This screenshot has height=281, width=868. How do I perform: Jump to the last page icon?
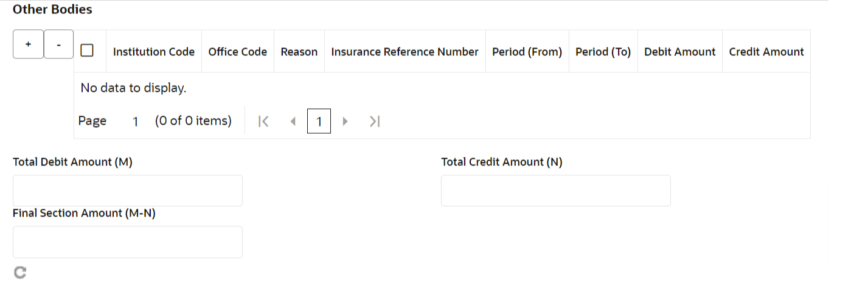click(375, 122)
